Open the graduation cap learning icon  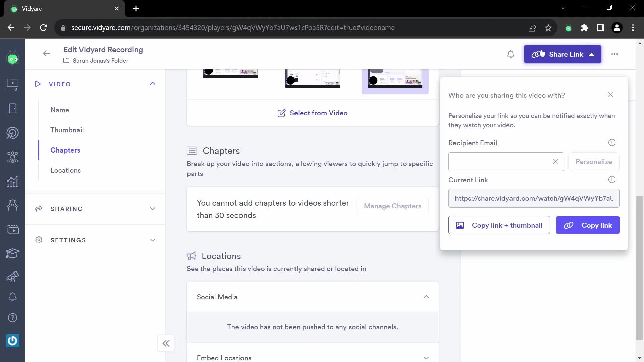point(13,253)
